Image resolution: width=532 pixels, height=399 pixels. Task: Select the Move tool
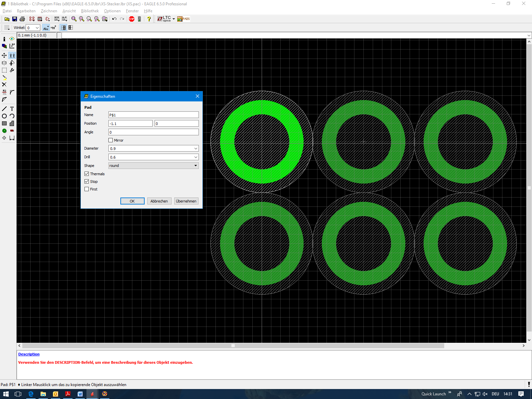4,56
